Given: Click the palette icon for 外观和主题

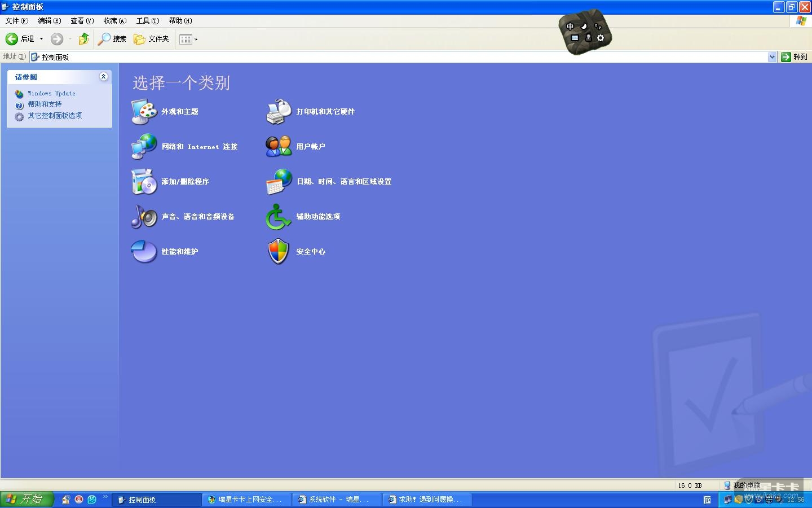Looking at the screenshot, I should [144, 112].
